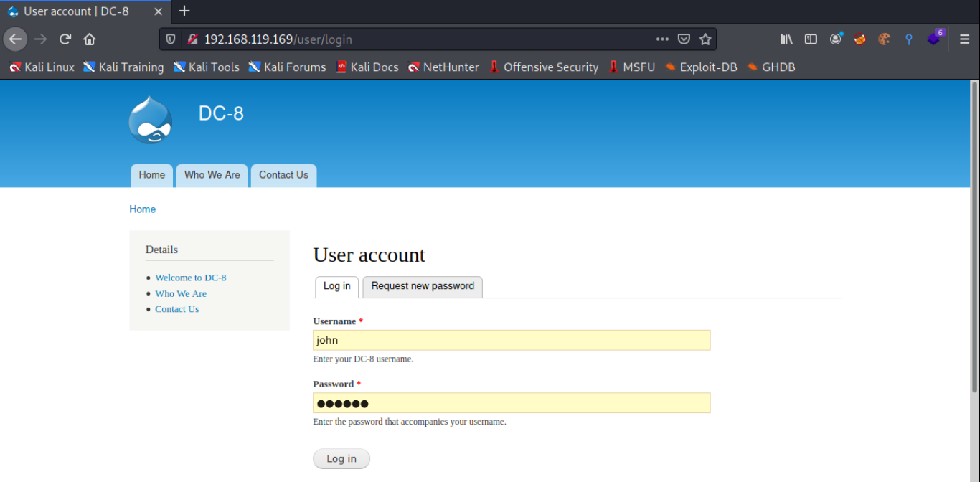Switch to Request new password tab
The image size is (980, 482).
pos(423,287)
